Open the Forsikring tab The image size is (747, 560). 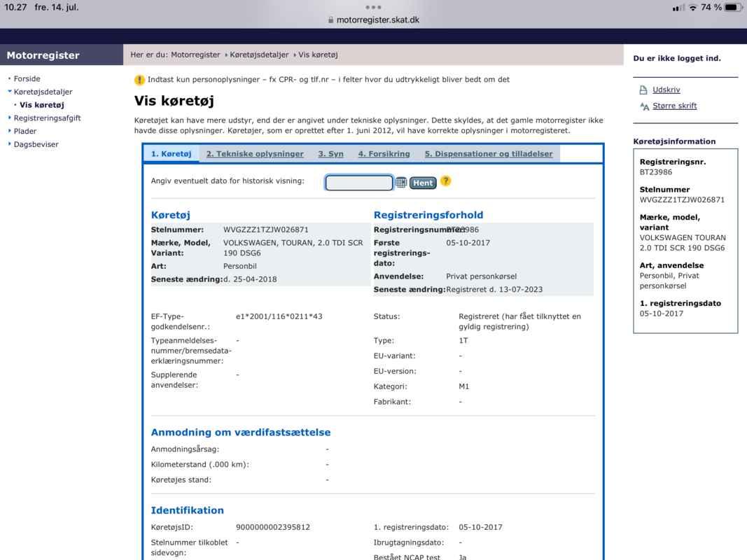pos(384,154)
